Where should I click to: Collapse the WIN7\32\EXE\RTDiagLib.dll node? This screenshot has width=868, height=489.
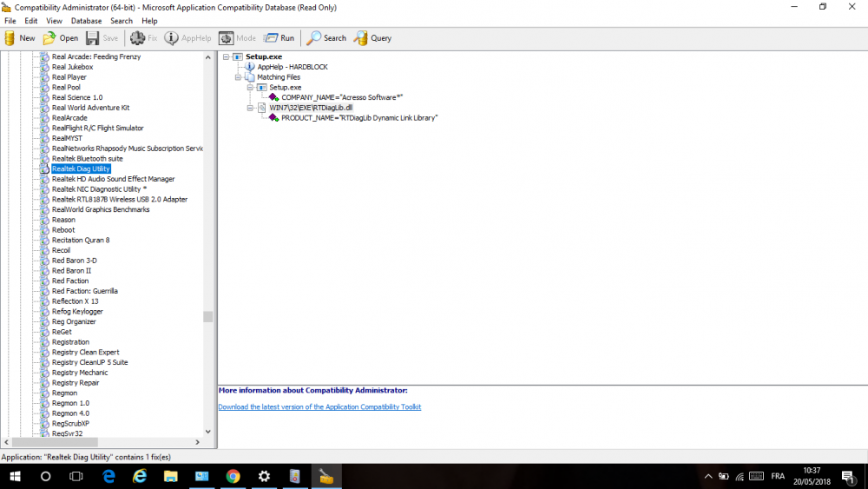(250, 108)
